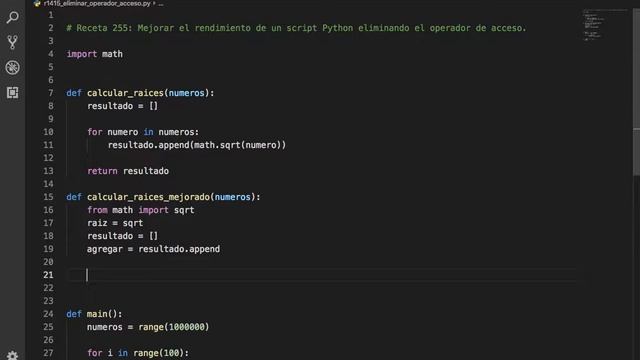This screenshot has width=640, height=360.
Task: Click 'resultado = []' on line 18
Action: pos(122,236)
